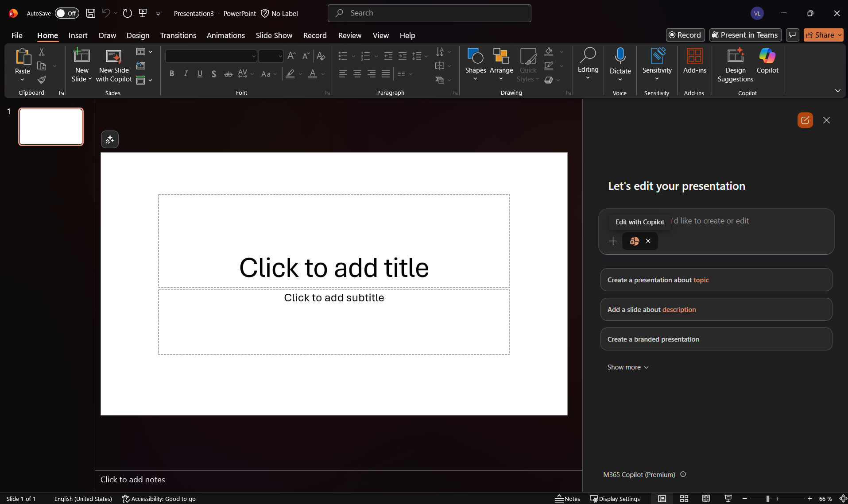Click the zoom slider in status bar

pos(768,499)
